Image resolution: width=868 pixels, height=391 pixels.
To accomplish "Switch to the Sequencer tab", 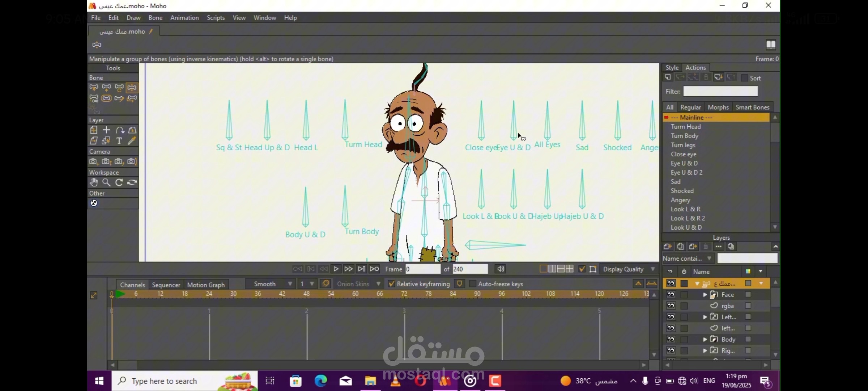I will point(166,285).
